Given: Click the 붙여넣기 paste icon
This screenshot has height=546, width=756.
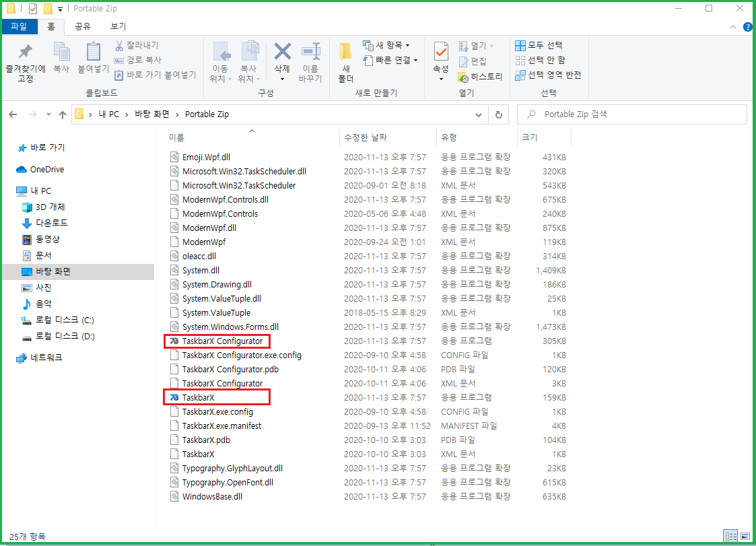Looking at the screenshot, I should (94, 52).
